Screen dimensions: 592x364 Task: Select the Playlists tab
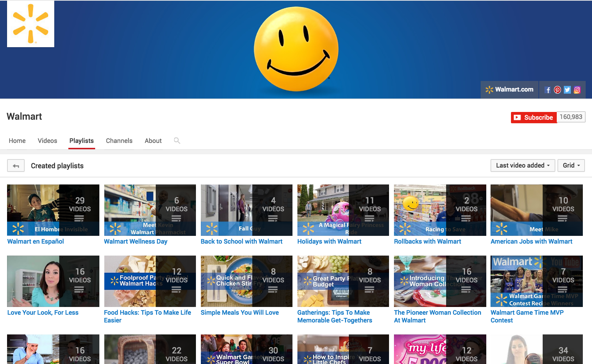(x=82, y=141)
